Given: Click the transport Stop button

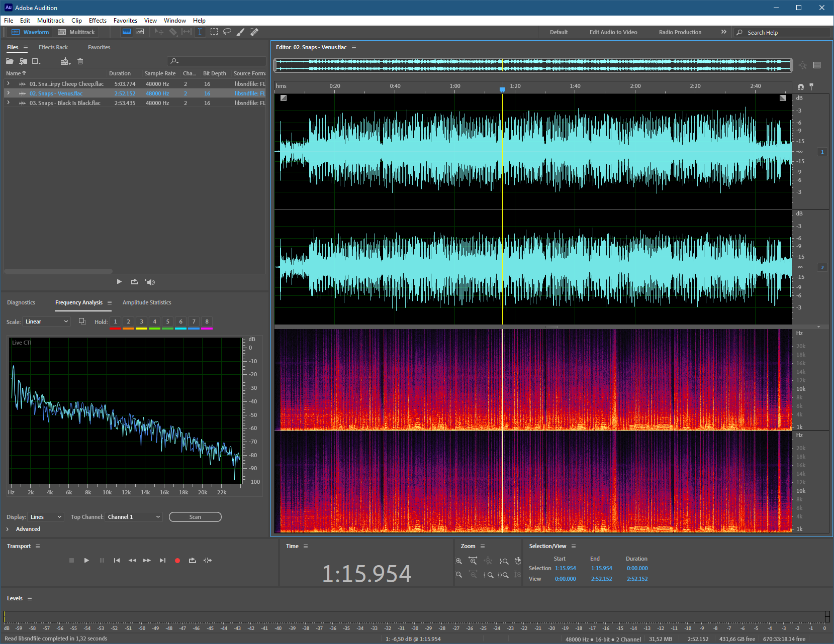Looking at the screenshot, I should (x=71, y=560).
